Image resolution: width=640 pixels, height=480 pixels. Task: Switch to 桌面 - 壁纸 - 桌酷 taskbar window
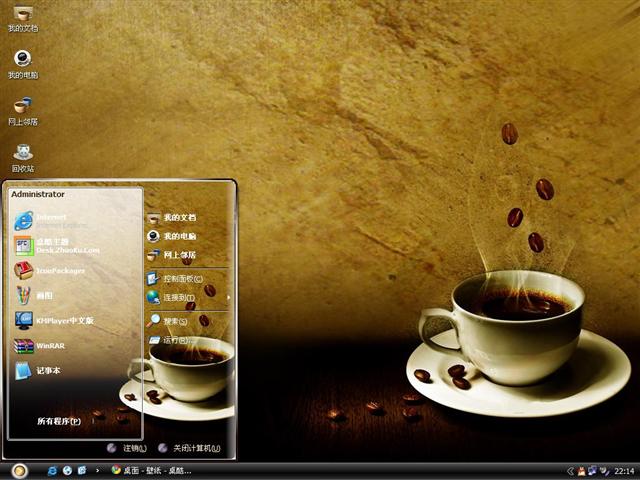151,471
